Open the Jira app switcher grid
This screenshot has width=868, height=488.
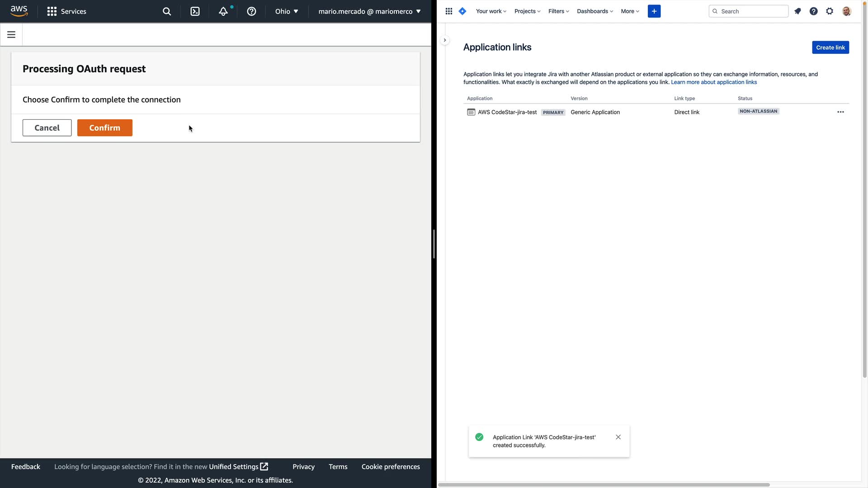[448, 11]
